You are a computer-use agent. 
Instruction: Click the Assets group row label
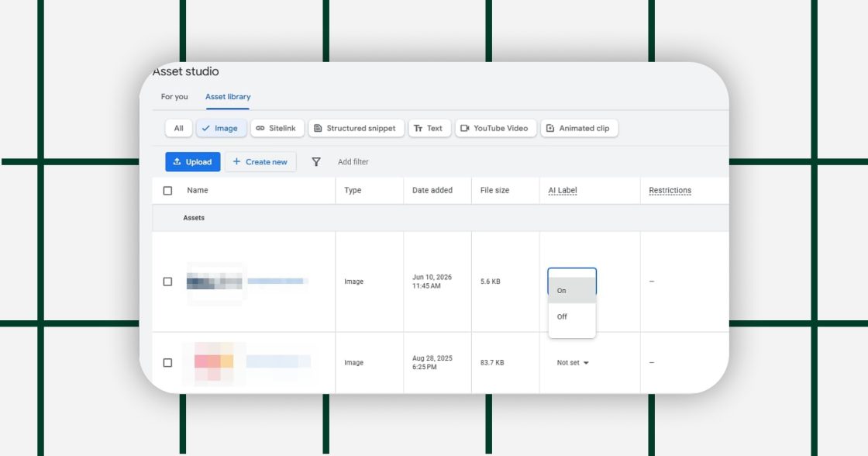click(x=194, y=218)
